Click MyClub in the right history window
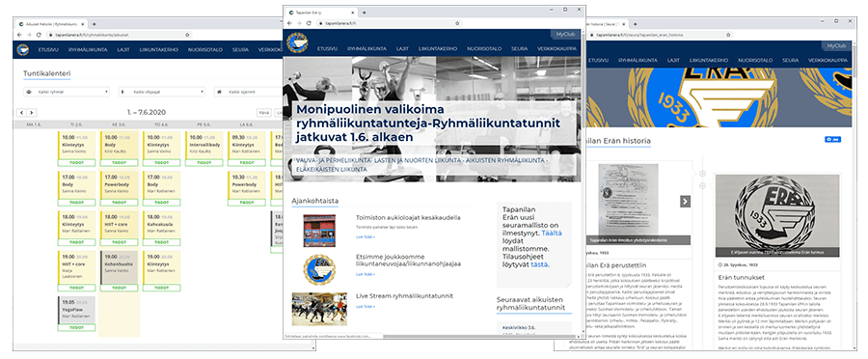Image resolution: width=868 pixels, height=359 pixels. pos(837,45)
